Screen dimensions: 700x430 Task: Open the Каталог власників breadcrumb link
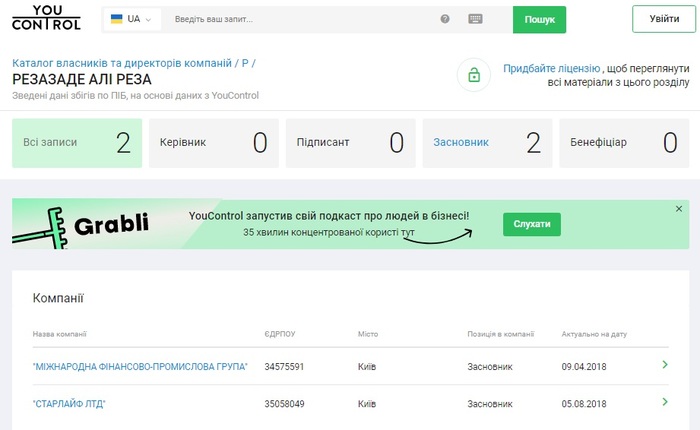[x=121, y=62]
